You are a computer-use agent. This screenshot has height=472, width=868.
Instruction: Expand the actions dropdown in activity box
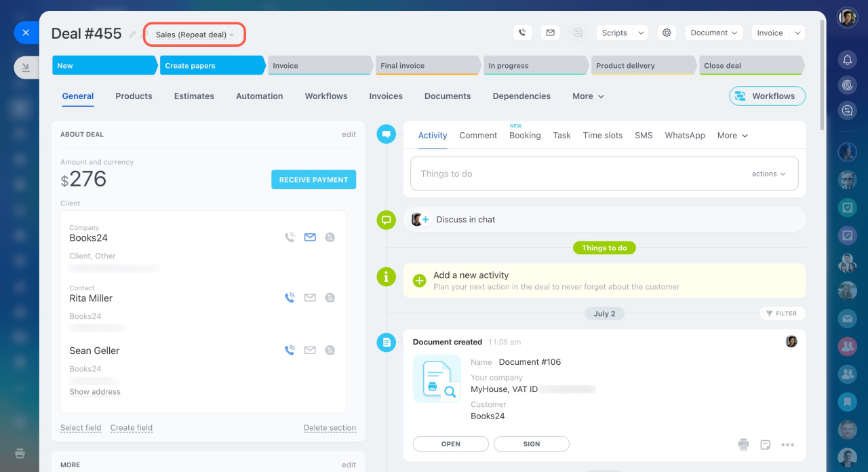(768, 174)
